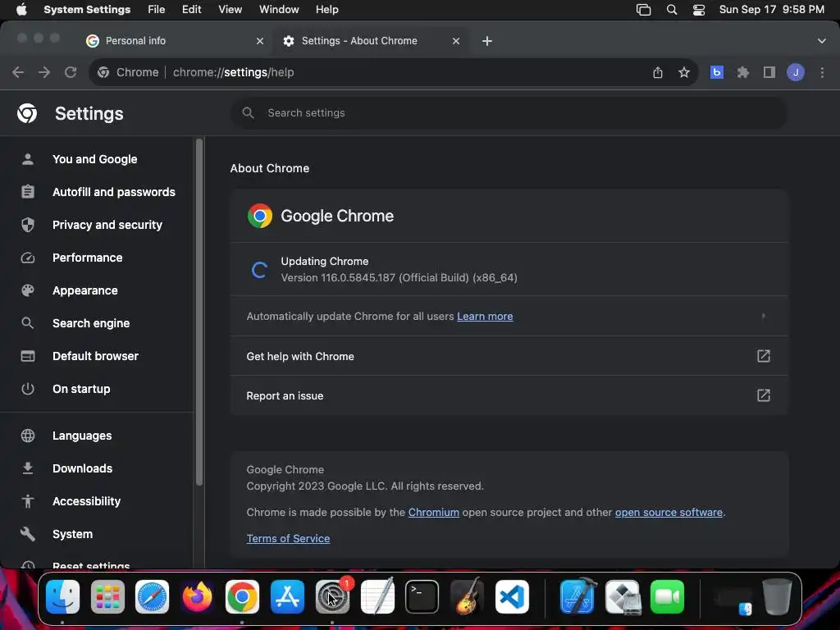The width and height of the screenshot is (840, 630).
Task: Open App Store from the Dock
Action: coord(287,597)
